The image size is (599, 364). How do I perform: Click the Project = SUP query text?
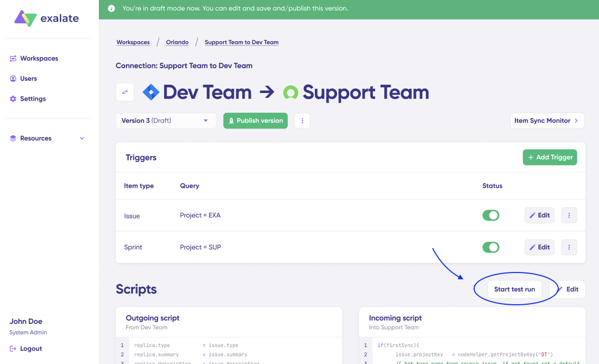click(201, 248)
